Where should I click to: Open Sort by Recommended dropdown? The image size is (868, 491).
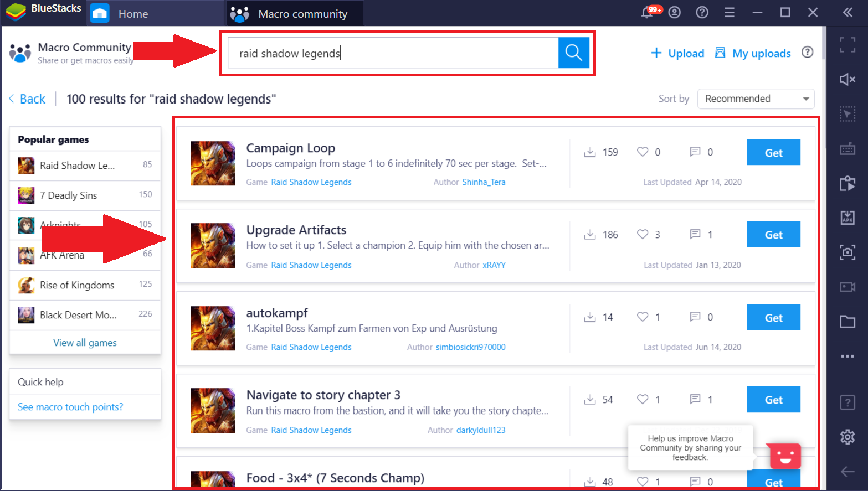[x=756, y=99]
